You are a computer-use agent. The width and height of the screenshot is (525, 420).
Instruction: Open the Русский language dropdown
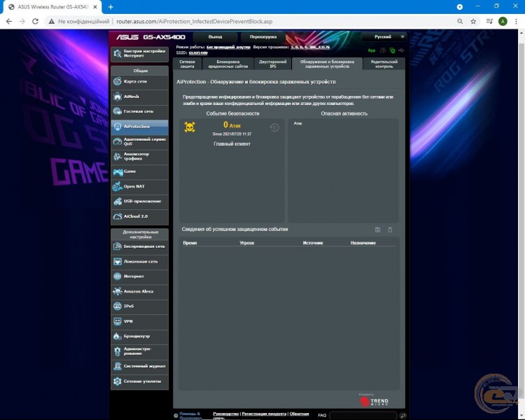384,37
